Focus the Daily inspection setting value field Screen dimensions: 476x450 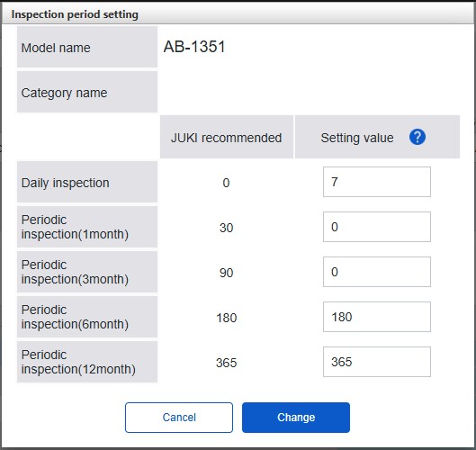coord(377,182)
